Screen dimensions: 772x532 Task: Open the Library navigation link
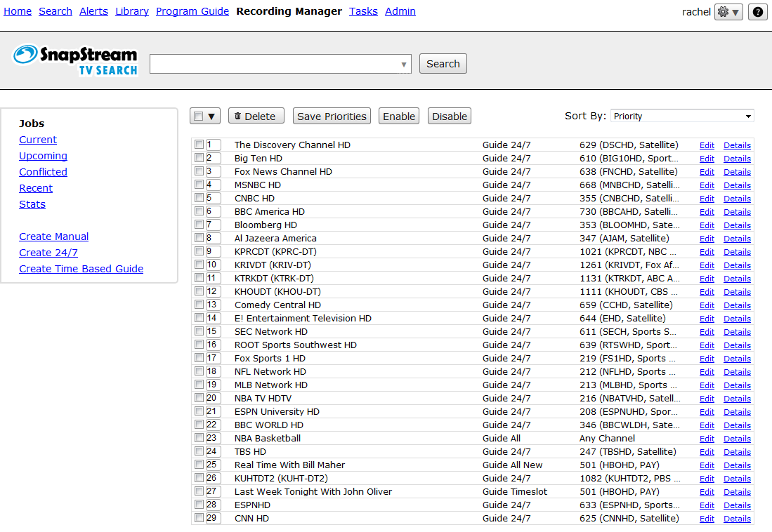(132, 11)
